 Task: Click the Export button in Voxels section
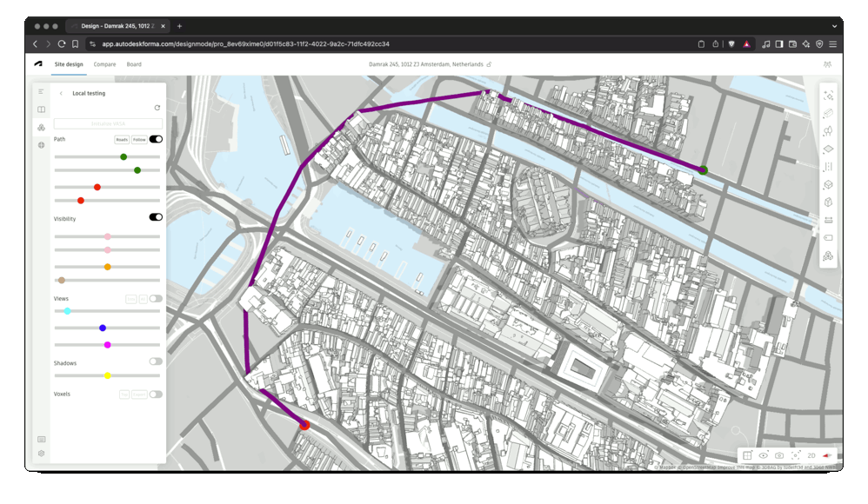pyautogui.click(x=139, y=395)
